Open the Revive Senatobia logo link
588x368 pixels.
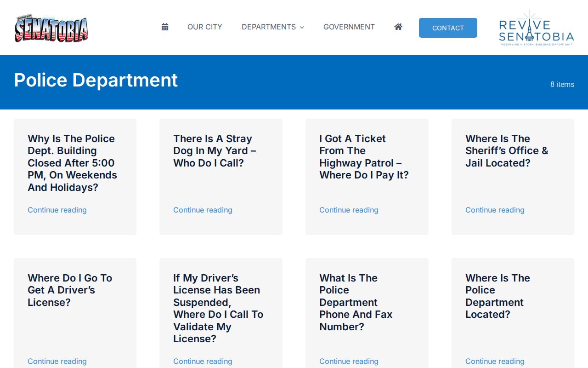pos(536,28)
